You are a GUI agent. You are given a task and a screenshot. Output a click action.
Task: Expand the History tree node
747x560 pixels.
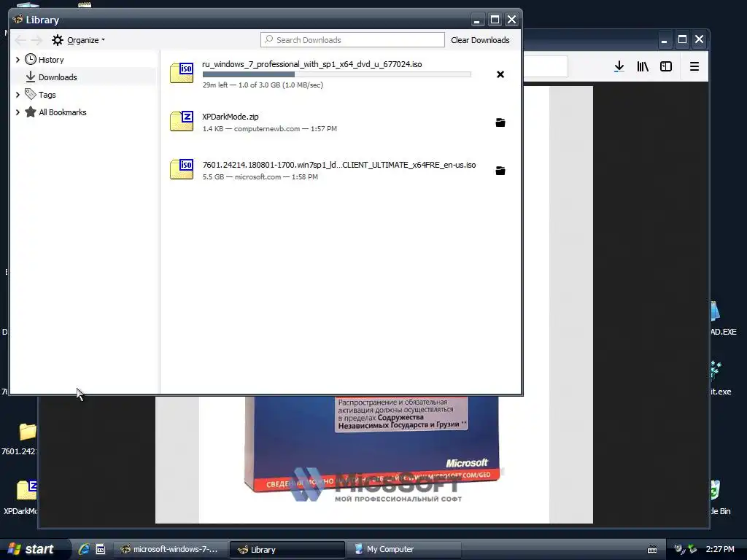click(x=18, y=60)
